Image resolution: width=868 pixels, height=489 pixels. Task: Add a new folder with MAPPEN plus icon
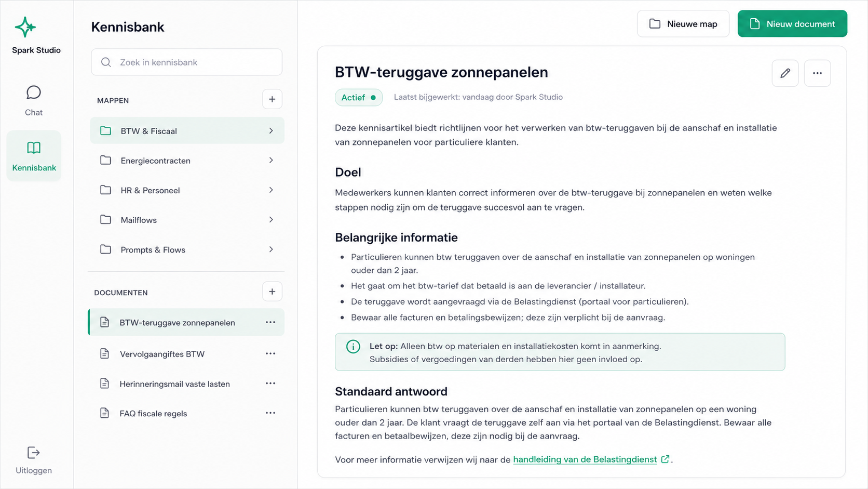pyautogui.click(x=272, y=99)
